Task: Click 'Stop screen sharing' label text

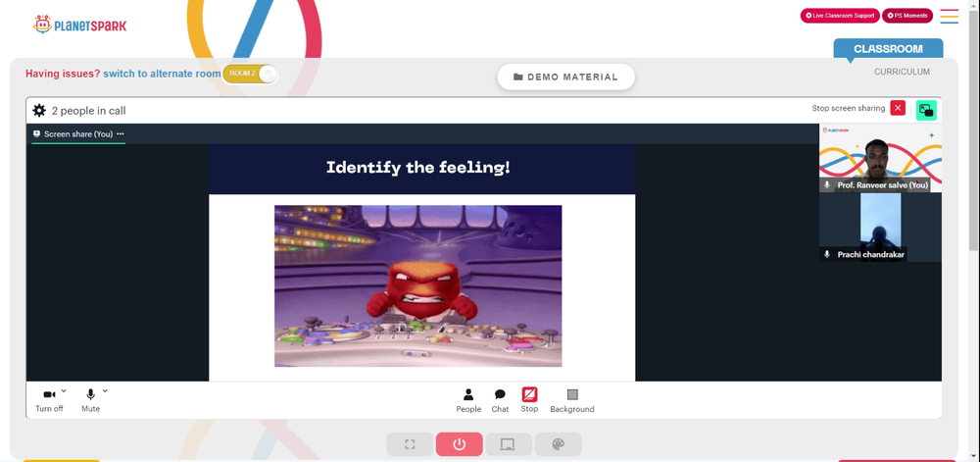Action: [848, 108]
